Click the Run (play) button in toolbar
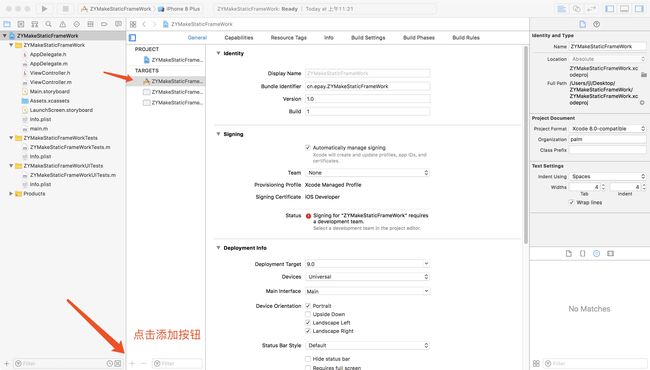Image resolution: width=650 pixels, height=370 pixels. [x=44, y=9]
